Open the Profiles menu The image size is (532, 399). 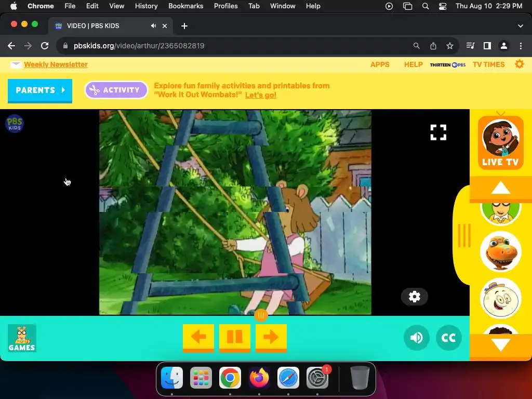tap(225, 6)
